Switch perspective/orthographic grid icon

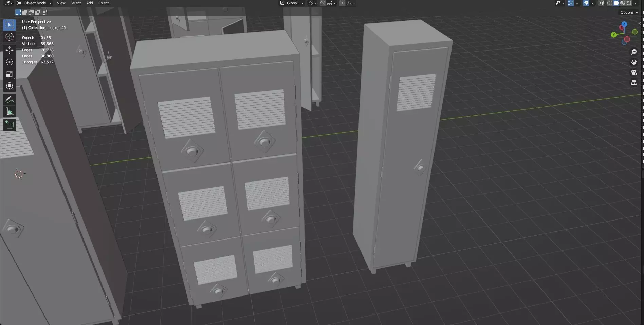[634, 83]
